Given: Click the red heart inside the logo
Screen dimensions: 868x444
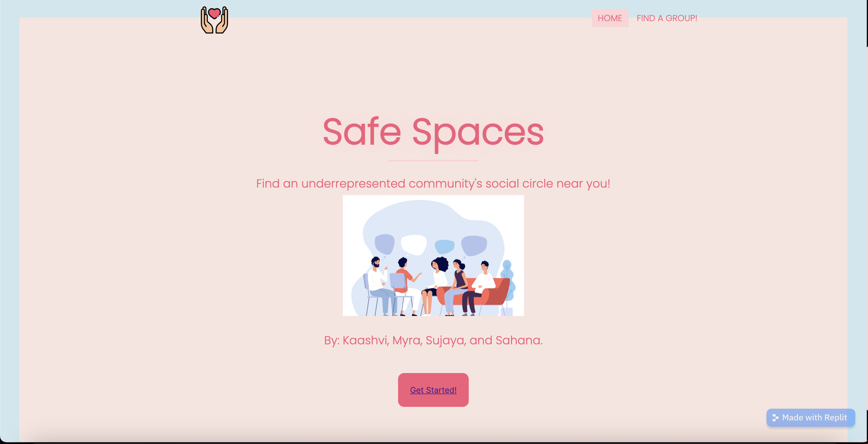Looking at the screenshot, I should pyautogui.click(x=214, y=14).
